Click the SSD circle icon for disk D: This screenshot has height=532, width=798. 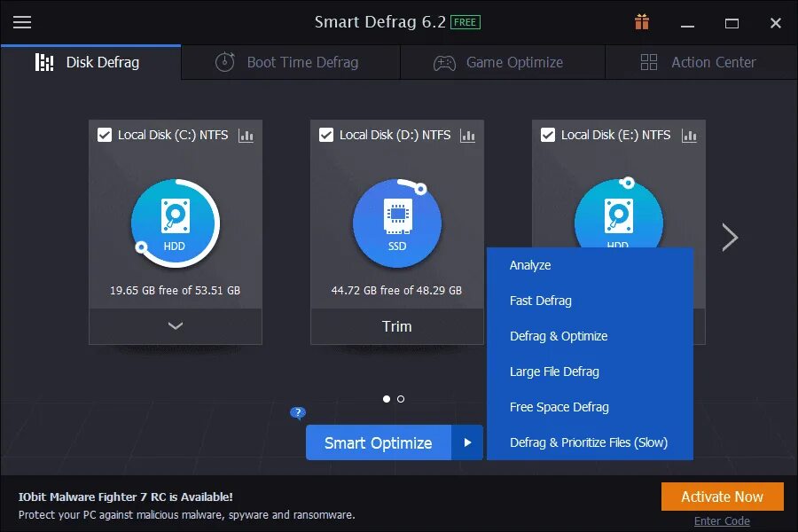[397, 223]
